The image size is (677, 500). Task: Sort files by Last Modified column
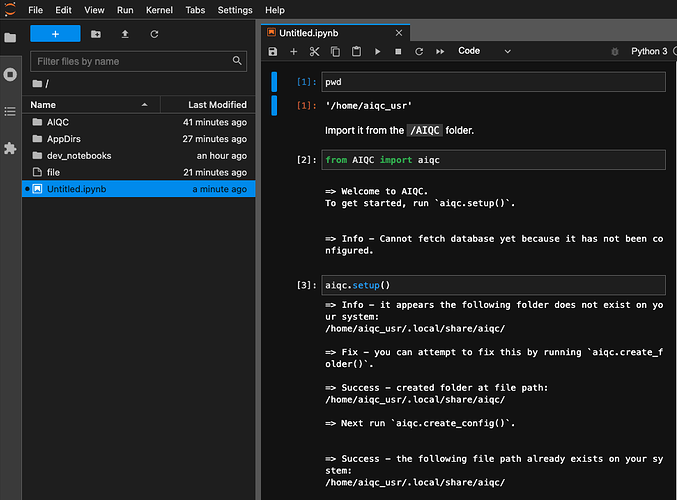(208, 105)
